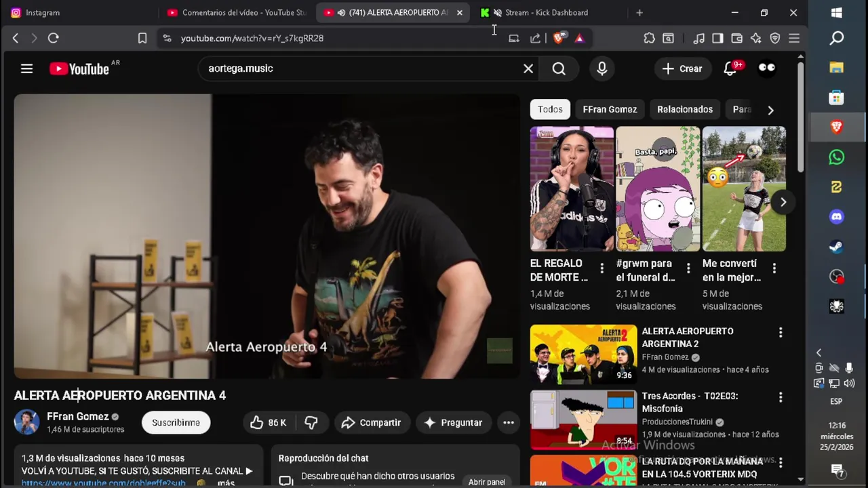
Task: Options for EL REGALO DE MORTE short
Action: coord(601,268)
